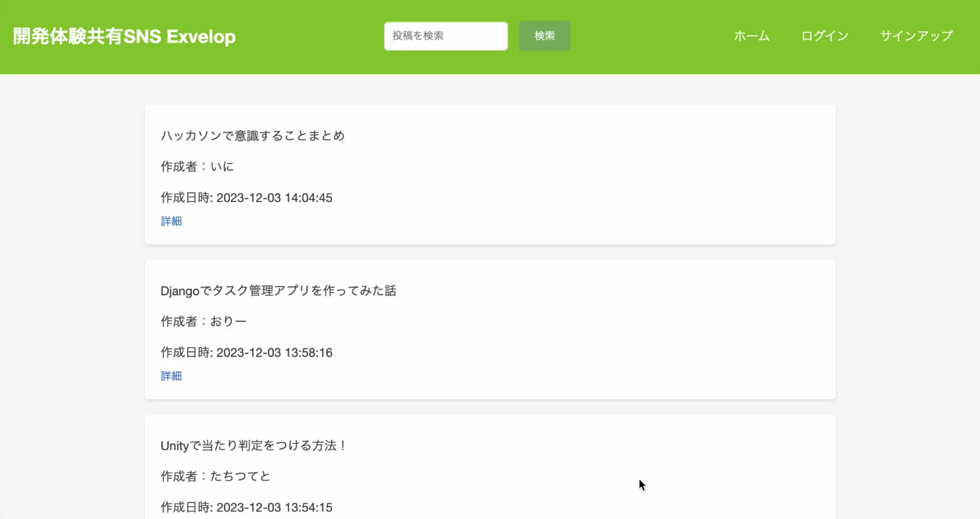The width and height of the screenshot is (980, 519).
Task: Click the title ハッカソンで意識することまとめ
Action: point(253,135)
